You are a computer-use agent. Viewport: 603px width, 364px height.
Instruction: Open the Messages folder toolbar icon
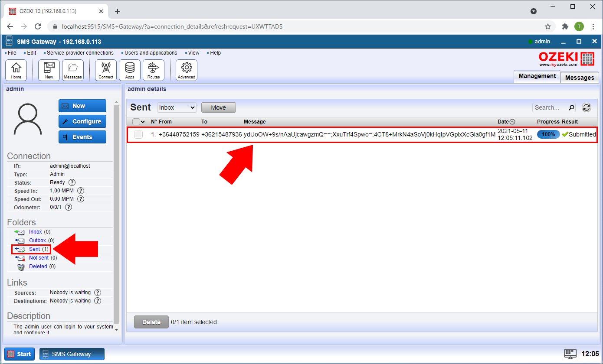(73, 70)
